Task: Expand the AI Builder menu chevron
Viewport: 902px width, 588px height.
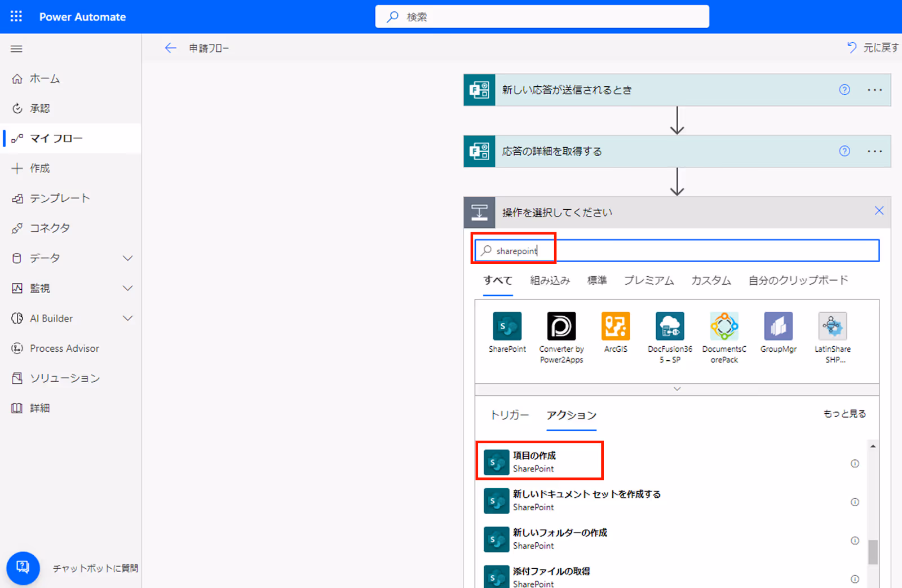Action: pos(128,319)
